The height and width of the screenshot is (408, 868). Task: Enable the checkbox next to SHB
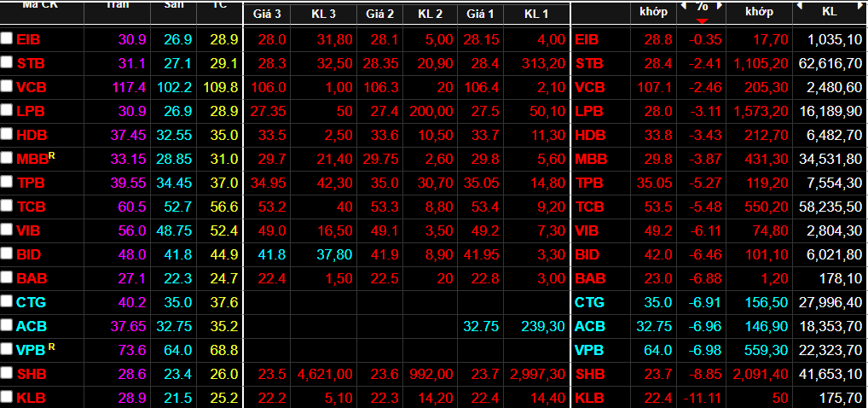pos(7,374)
